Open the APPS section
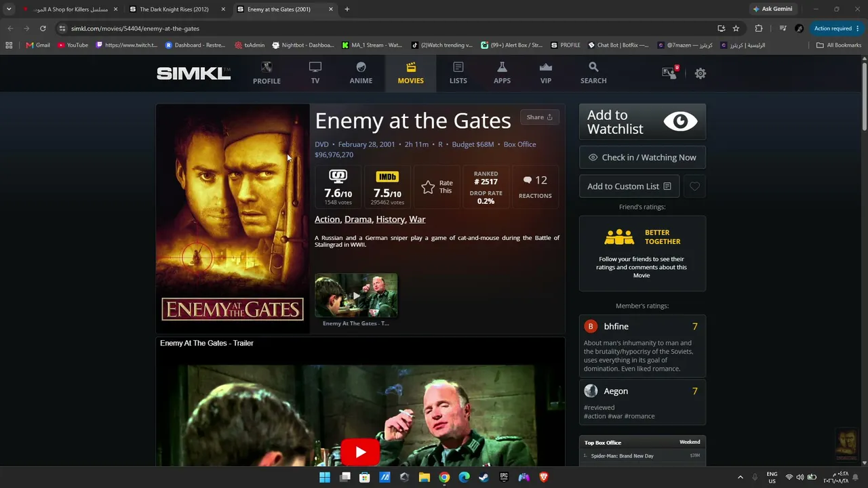This screenshot has width=868, height=488. point(502,73)
